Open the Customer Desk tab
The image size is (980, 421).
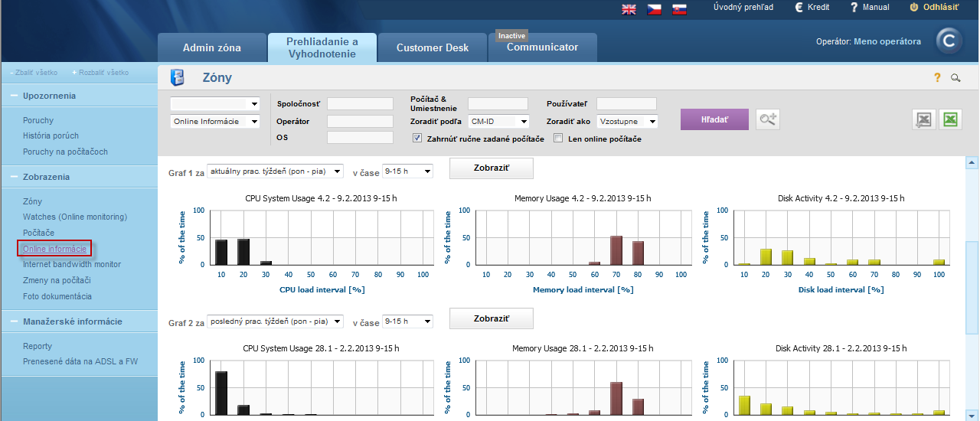pyautogui.click(x=433, y=47)
